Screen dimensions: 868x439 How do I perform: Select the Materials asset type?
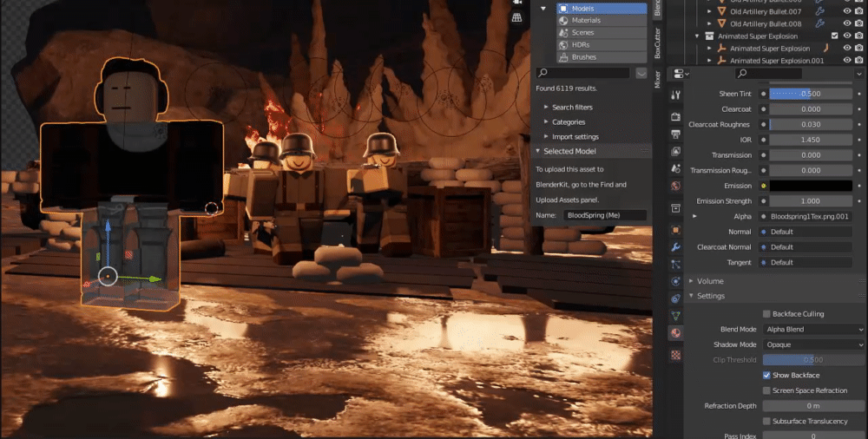coord(602,21)
